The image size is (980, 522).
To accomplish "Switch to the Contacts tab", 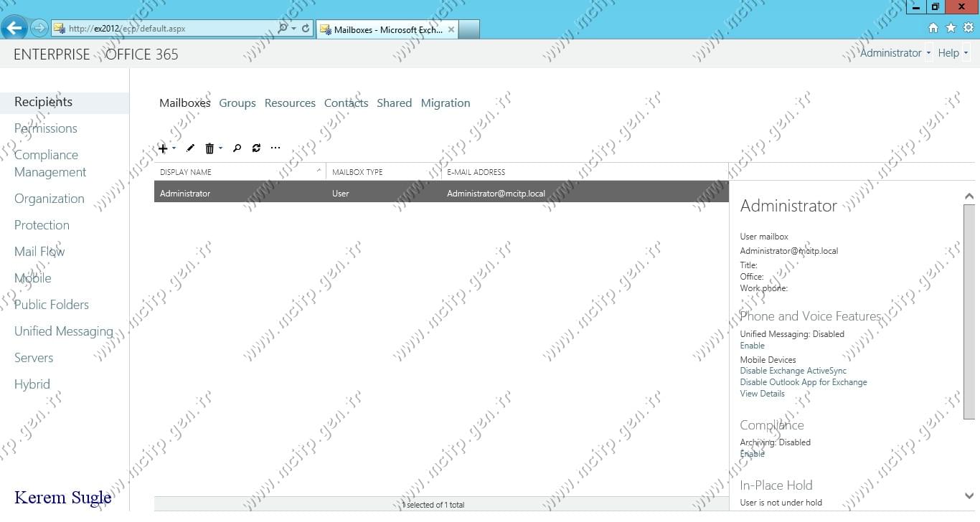I will [x=346, y=103].
